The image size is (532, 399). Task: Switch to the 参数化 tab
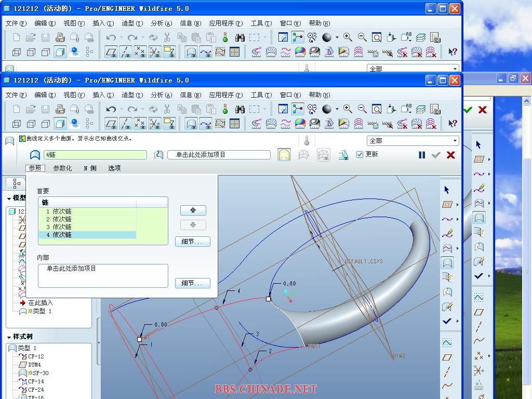(62, 168)
